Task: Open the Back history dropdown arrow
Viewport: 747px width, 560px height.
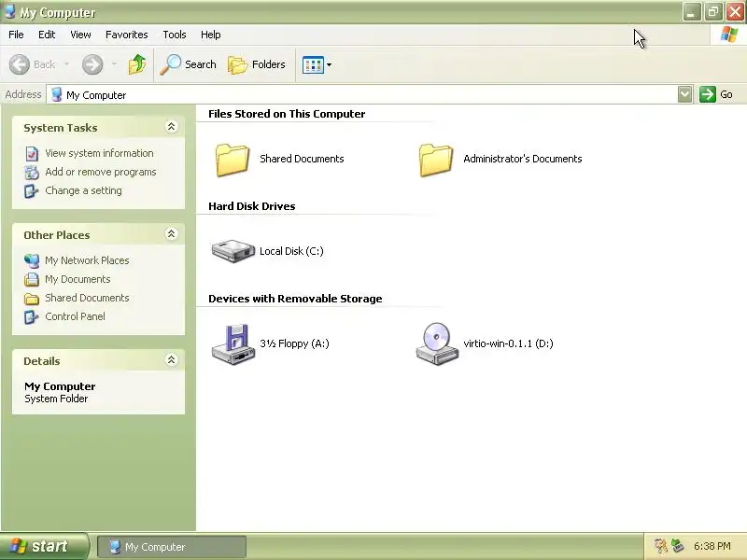Action: pos(66,64)
